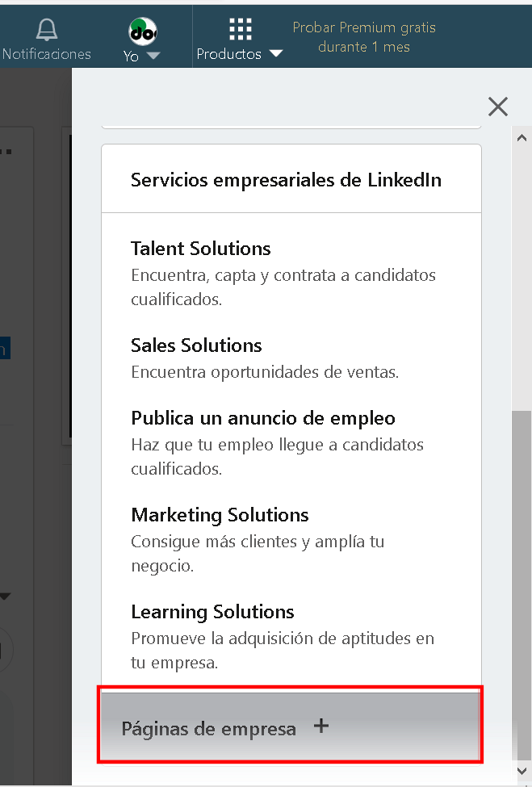Select Publica un anuncio de empleo
The height and width of the screenshot is (787, 532).
pos(263,418)
